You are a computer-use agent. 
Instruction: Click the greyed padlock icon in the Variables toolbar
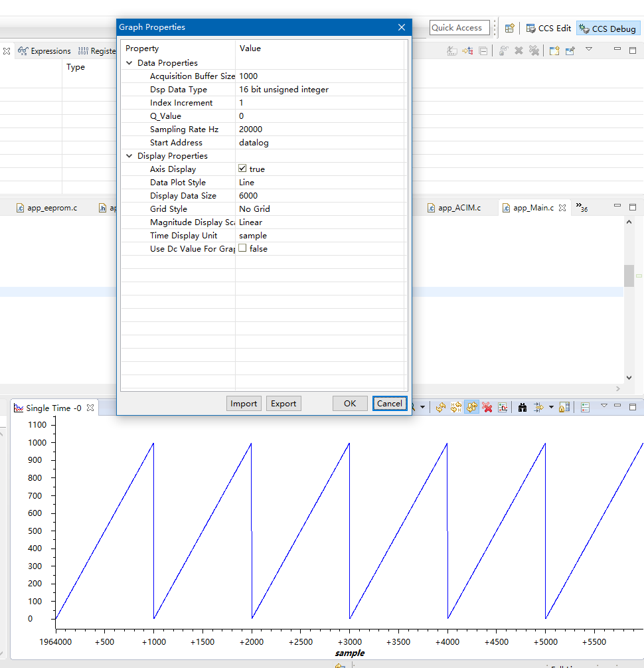pyautogui.click(x=503, y=50)
